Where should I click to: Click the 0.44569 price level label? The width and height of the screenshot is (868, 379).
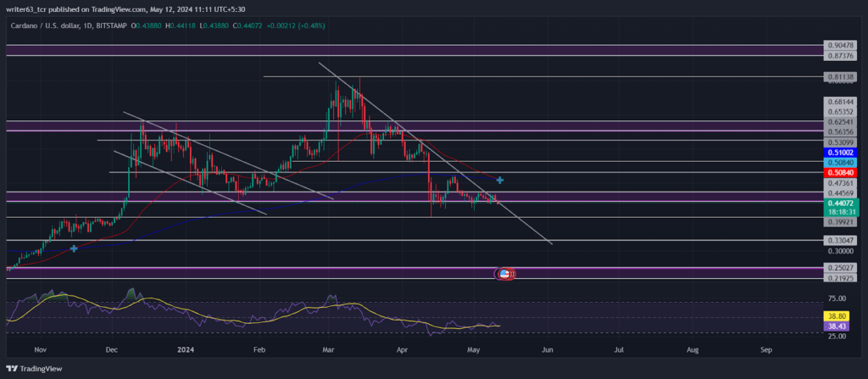tap(841, 192)
